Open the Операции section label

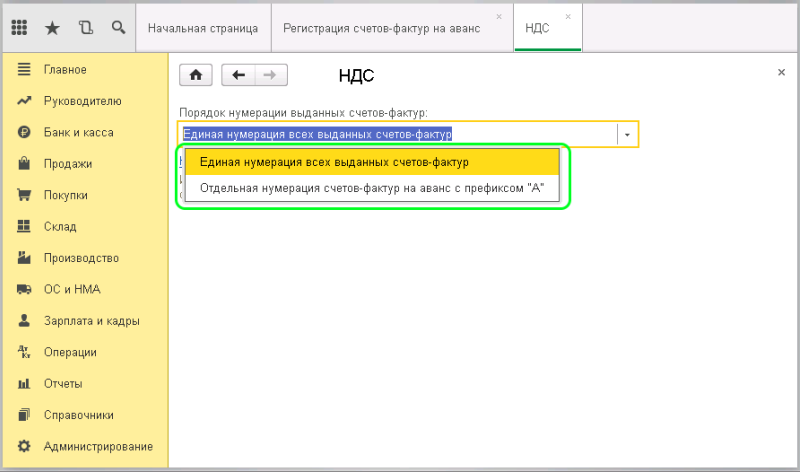click(x=70, y=353)
